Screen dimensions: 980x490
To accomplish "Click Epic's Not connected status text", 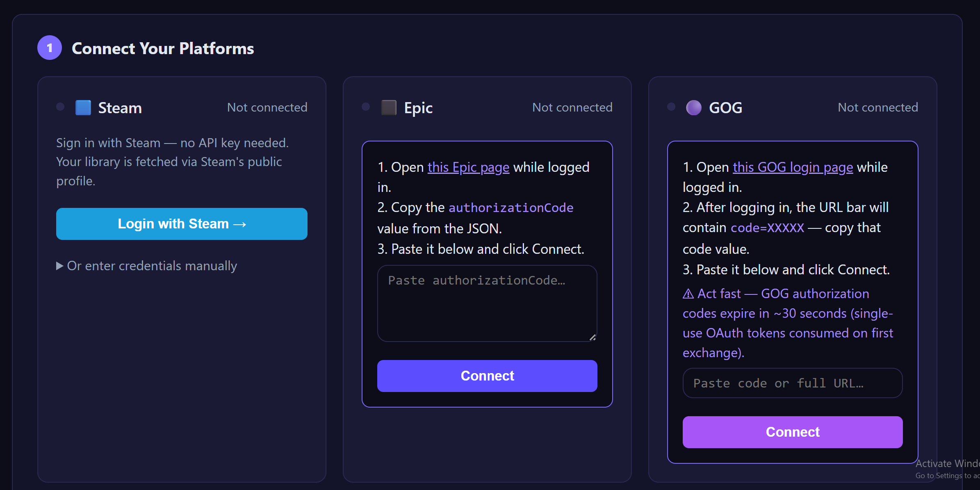I will coord(572,107).
